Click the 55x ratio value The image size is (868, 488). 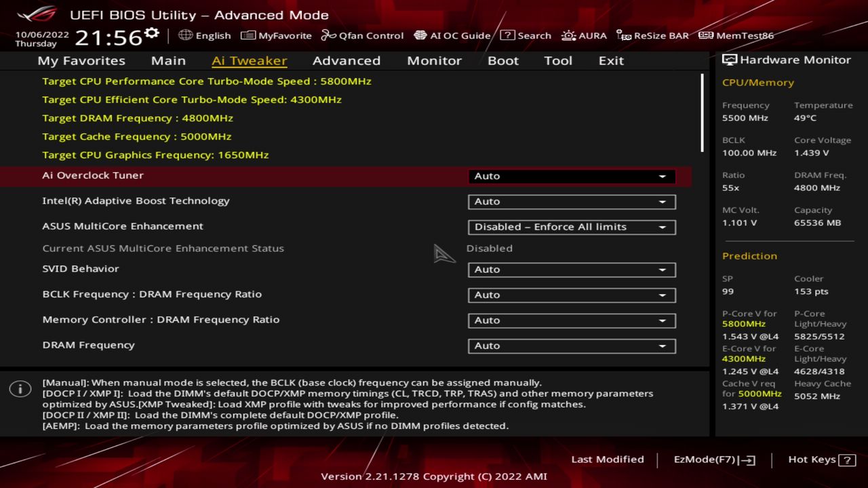point(731,188)
